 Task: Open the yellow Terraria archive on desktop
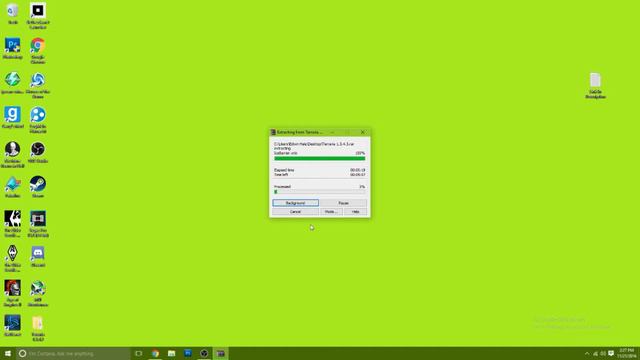pos(38,328)
